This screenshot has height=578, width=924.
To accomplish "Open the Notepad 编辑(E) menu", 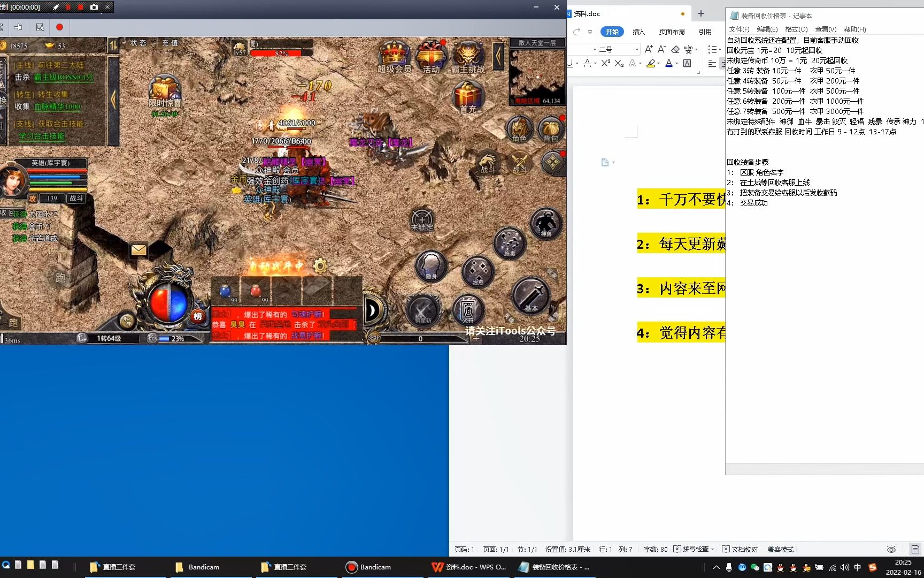I will [767, 29].
